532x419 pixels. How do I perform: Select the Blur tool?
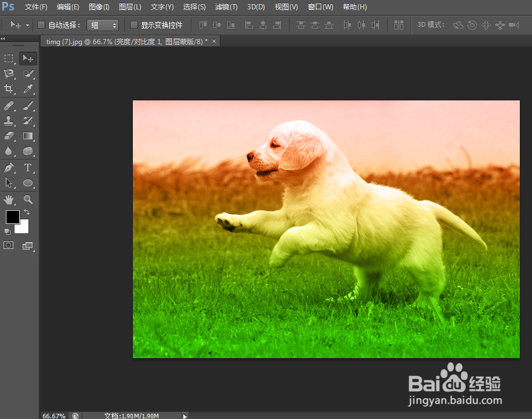[9, 151]
